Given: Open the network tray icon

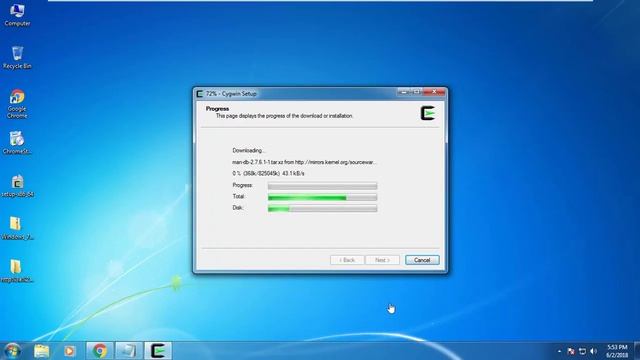Looking at the screenshot, I should pyautogui.click(x=582, y=351).
